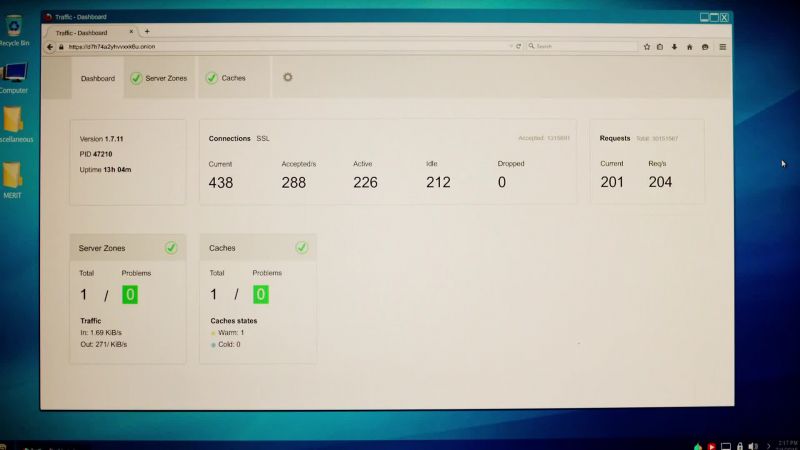This screenshot has width=800, height=450.
Task: Click the green zero Server Zones problems badge
Action: [130, 294]
